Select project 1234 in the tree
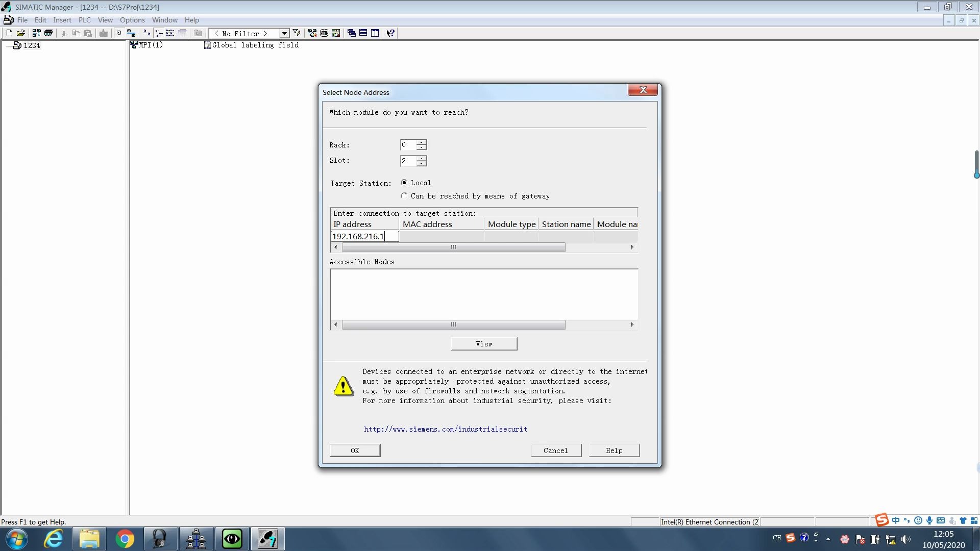980x551 pixels. 27,45
